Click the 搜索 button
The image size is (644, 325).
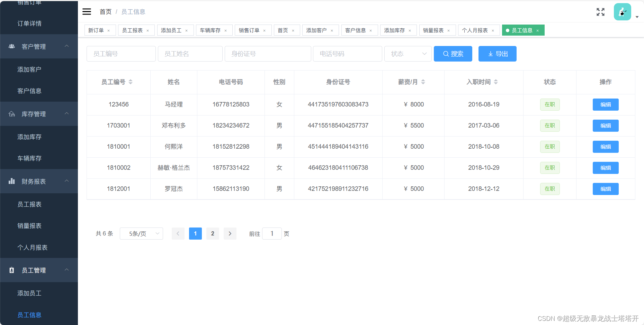pos(453,54)
